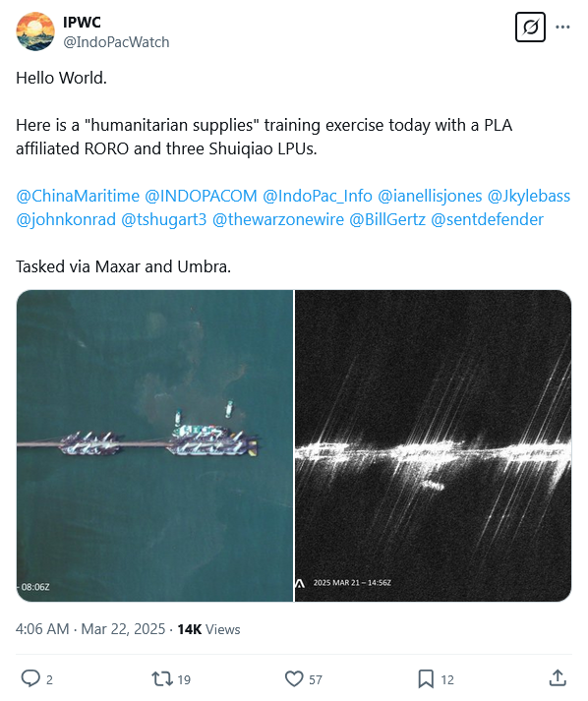Open the @INDOPACOM mention
Screen dimensions: 588x701
point(201,196)
